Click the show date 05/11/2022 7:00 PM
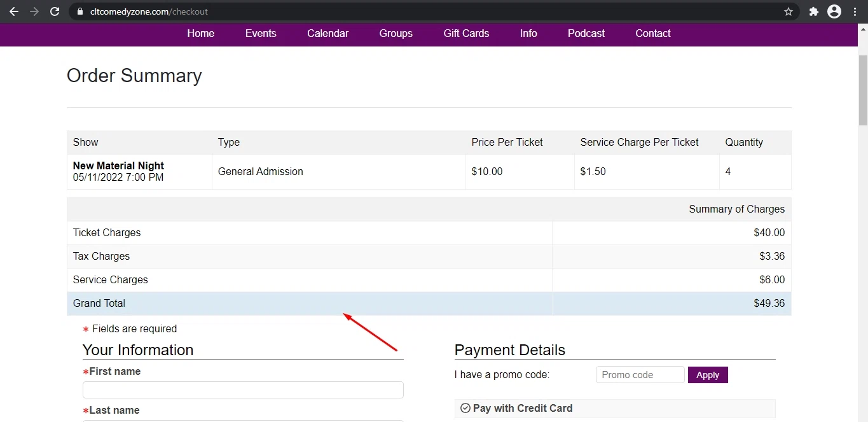The height and width of the screenshot is (422, 868). [118, 178]
